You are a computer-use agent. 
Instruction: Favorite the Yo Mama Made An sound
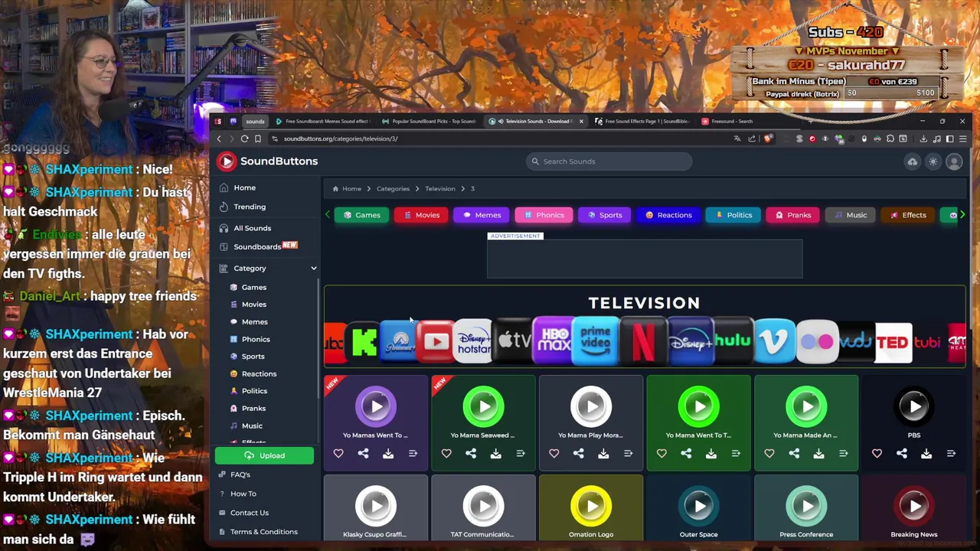769,454
